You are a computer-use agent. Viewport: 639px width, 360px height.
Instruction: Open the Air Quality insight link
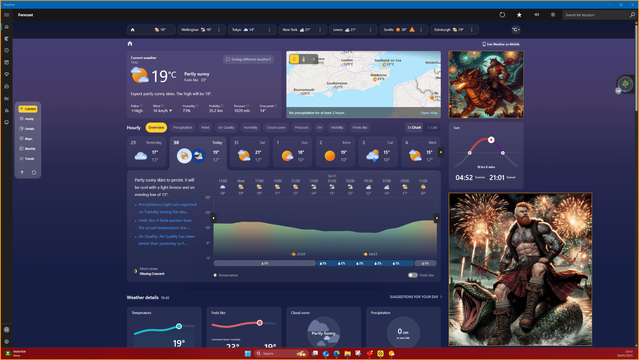coord(166,240)
